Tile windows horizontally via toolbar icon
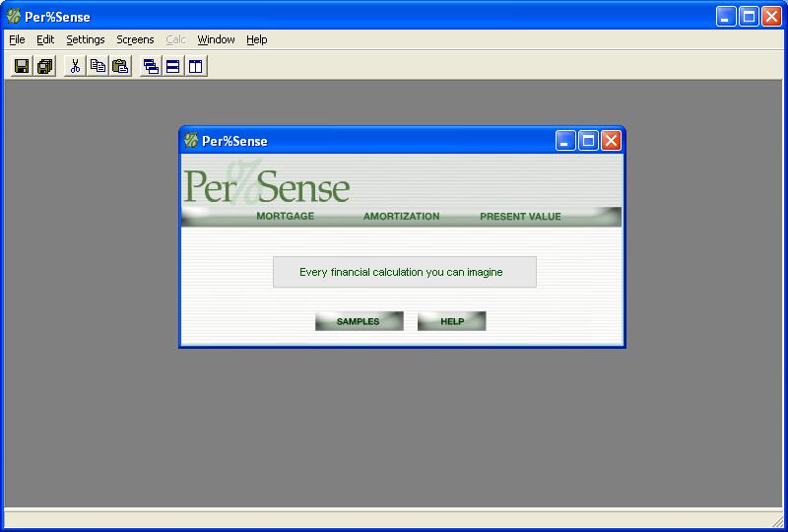 click(x=173, y=66)
